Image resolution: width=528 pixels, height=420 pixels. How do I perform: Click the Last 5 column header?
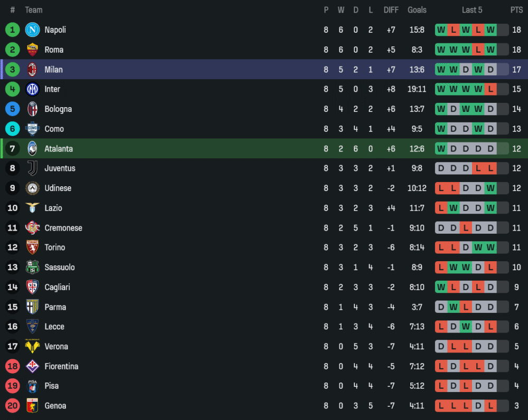[x=472, y=10]
